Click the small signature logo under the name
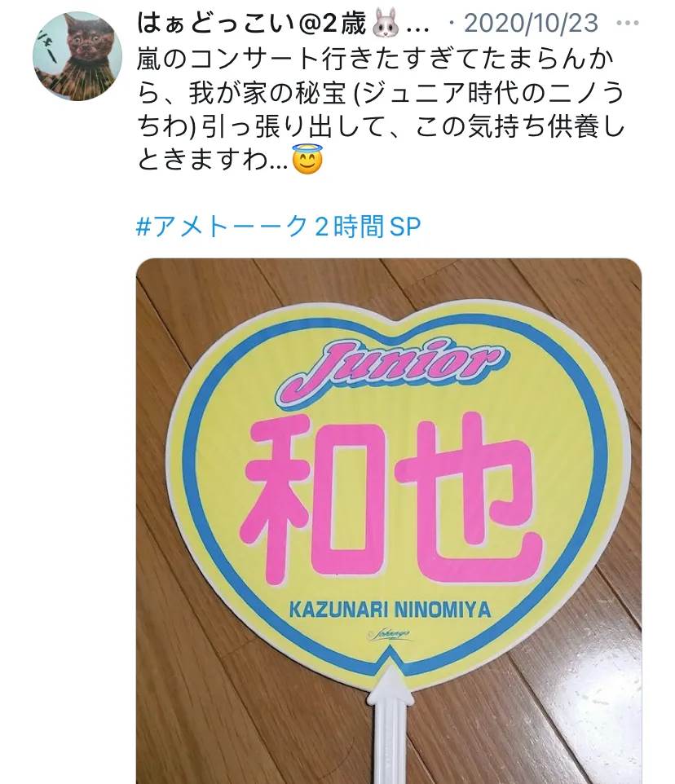675x784 pixels. (x=390, y=635)
